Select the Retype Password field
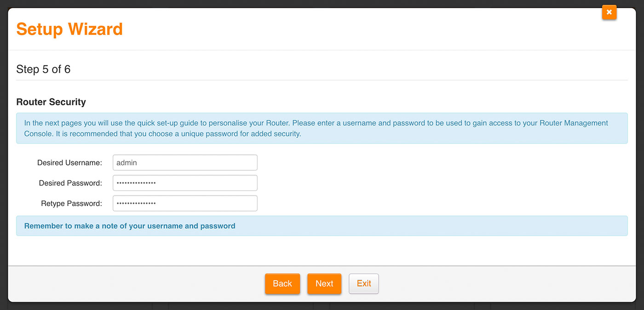Image resolution: width=644 pixels, height=310 pixels. tap(185, 203)
